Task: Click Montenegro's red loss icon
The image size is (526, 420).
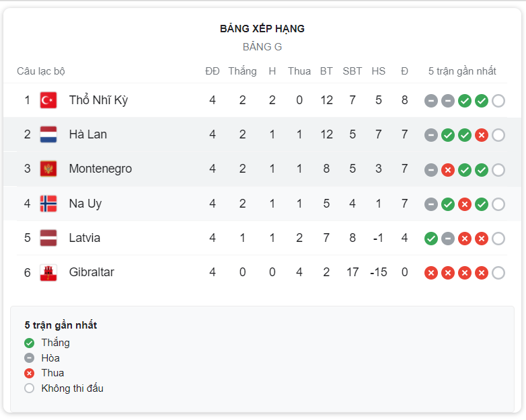Action: coord(448,170)
